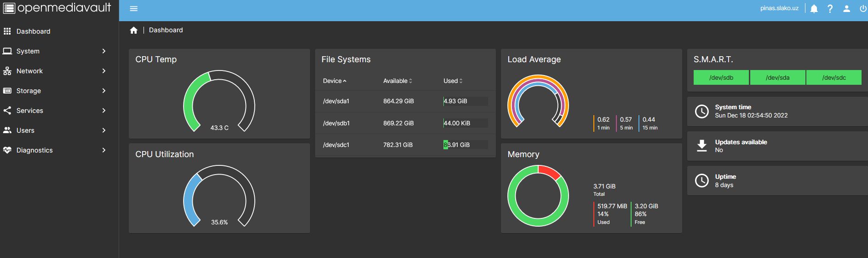The height and width of the screenshot is (258, 868).
Task: Open the user account menu icon
Action: 846,9
